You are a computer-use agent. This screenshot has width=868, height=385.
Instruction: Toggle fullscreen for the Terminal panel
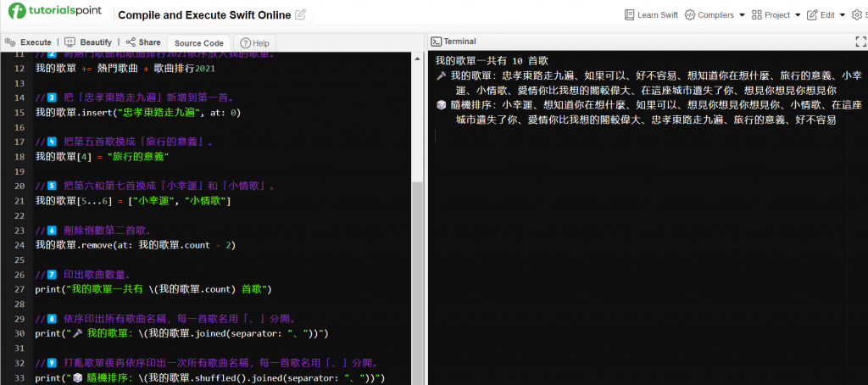861,42
